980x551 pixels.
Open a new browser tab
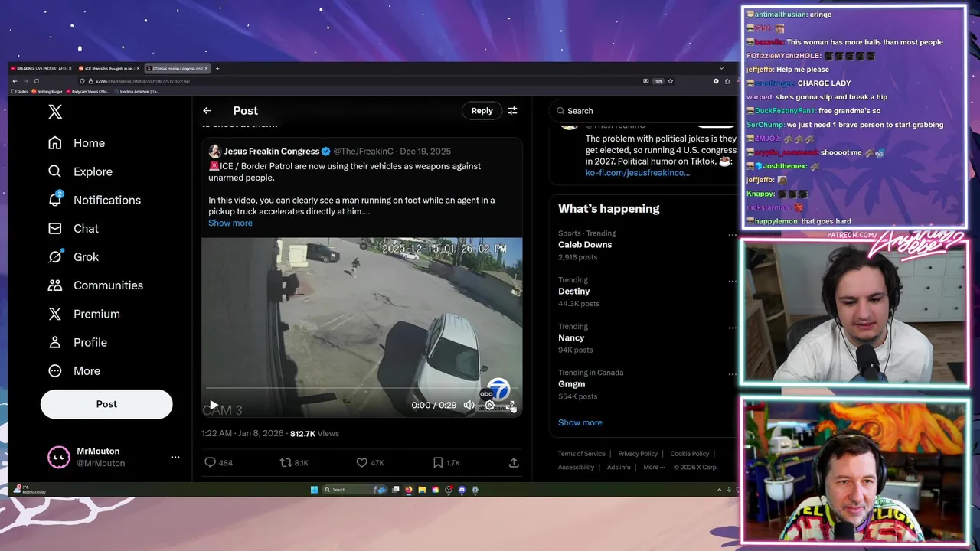217,69
